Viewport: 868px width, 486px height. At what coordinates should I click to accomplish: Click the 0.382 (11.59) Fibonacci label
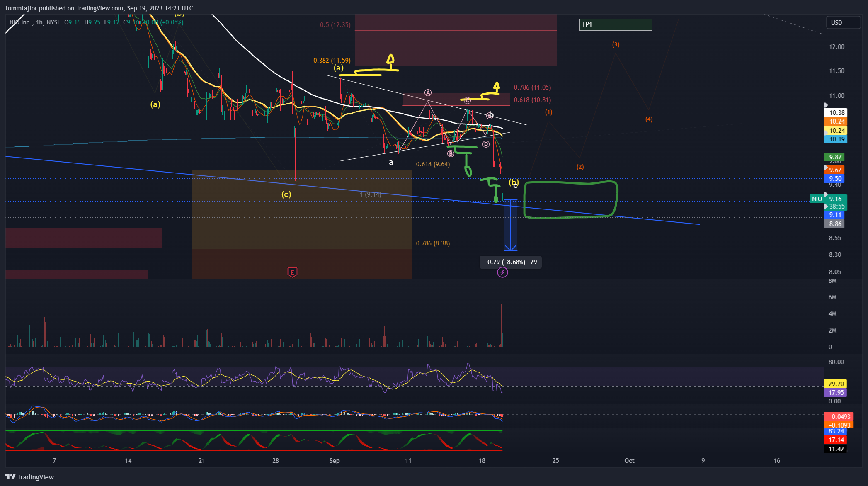point(332,61)
